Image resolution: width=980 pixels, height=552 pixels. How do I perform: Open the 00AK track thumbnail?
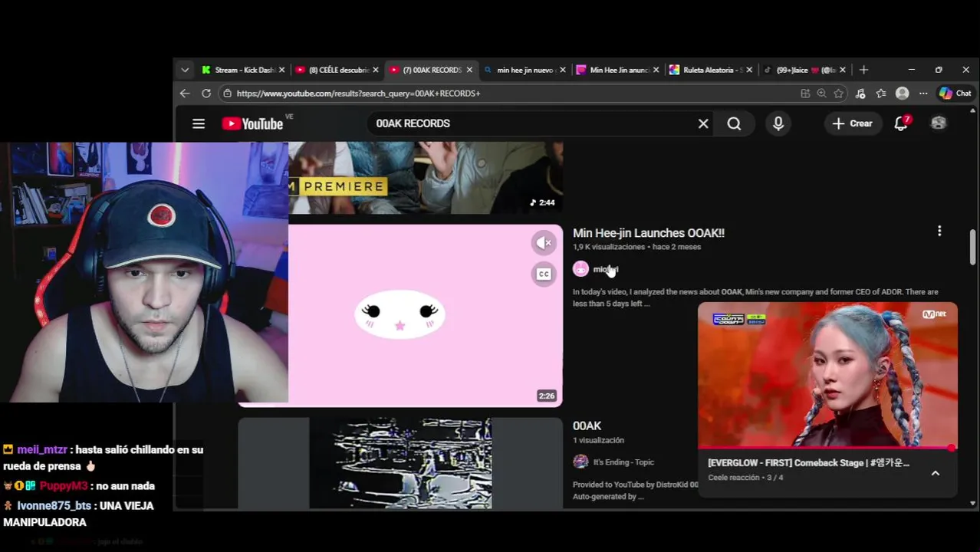click(x=400, y=463)
